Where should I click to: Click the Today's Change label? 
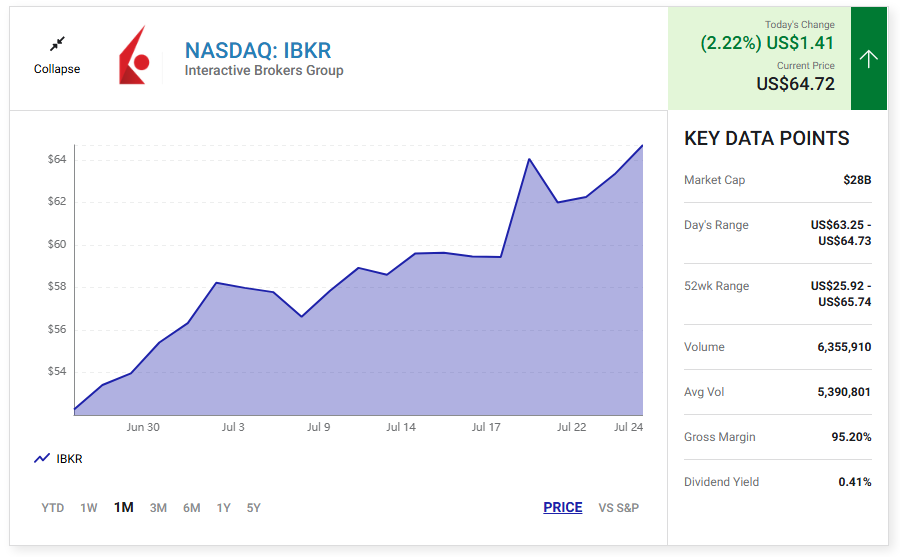(800, 25)
